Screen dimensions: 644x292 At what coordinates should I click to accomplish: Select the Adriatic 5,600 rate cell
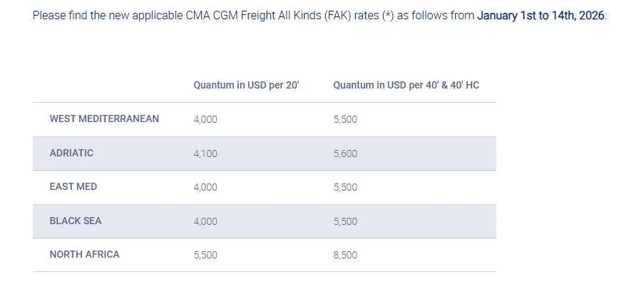(x=345, y=153)
